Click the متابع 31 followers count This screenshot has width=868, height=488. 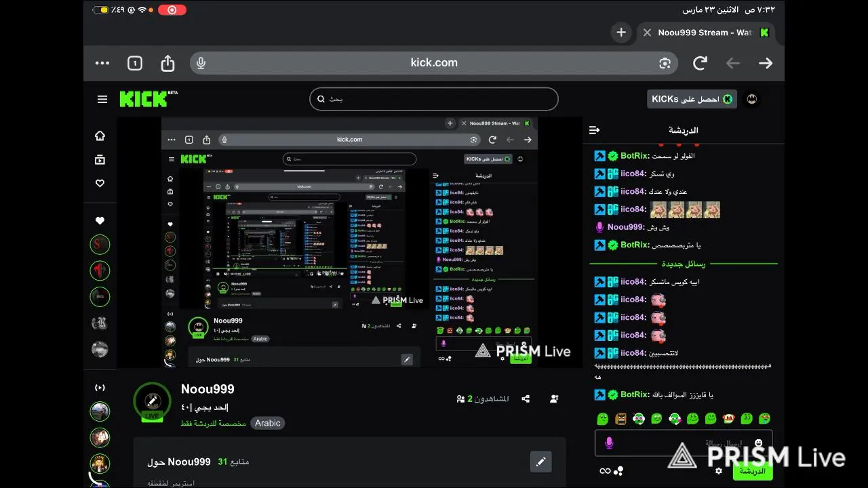coord(233,462)
